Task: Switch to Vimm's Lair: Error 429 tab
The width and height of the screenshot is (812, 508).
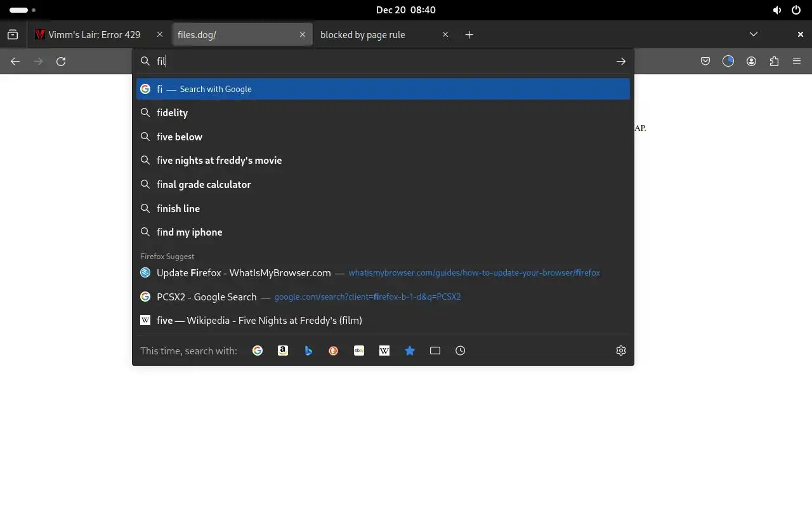Action: 98,35
